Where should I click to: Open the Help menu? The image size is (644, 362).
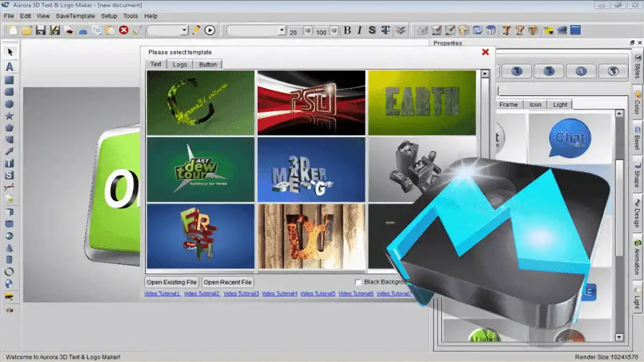[x=151, y=16]
